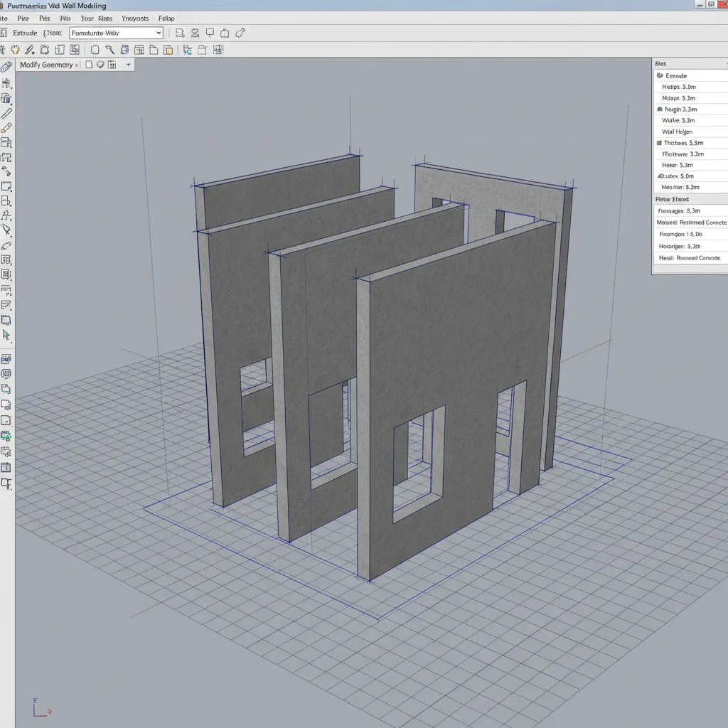Open the Iter menu
The height and width of the screenshot is (728, 728).
coord(87,18)
